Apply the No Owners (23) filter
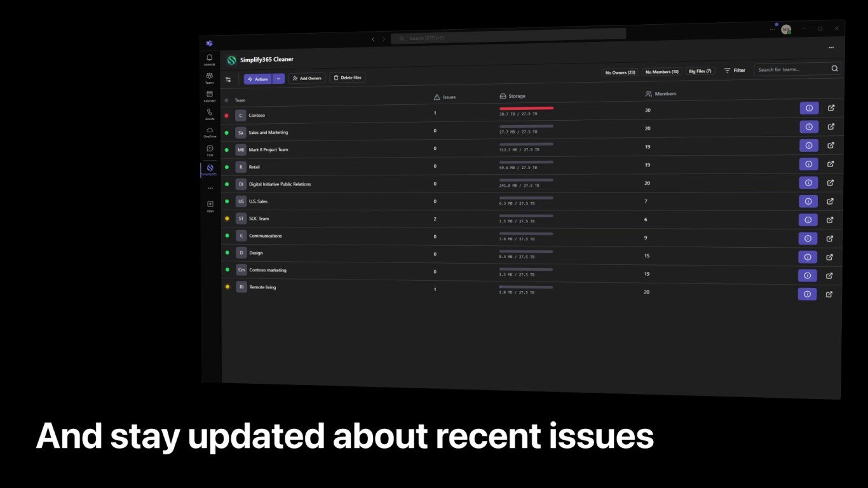 coord(620,72)
